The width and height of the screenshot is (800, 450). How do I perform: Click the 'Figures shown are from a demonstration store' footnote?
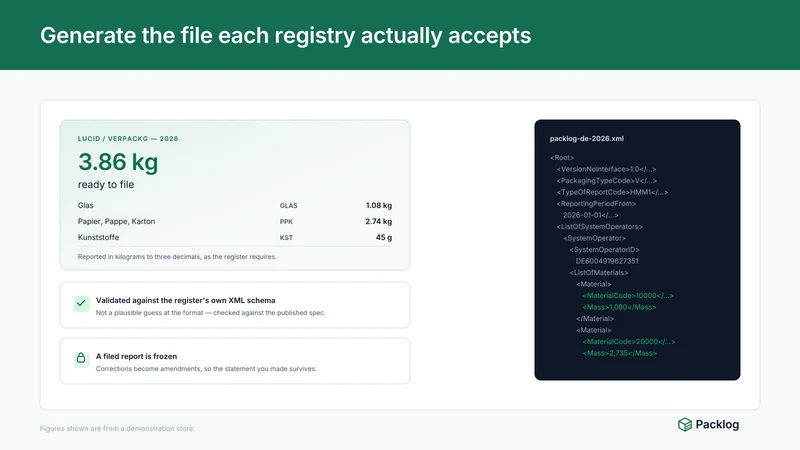click(x=117, y=429)
